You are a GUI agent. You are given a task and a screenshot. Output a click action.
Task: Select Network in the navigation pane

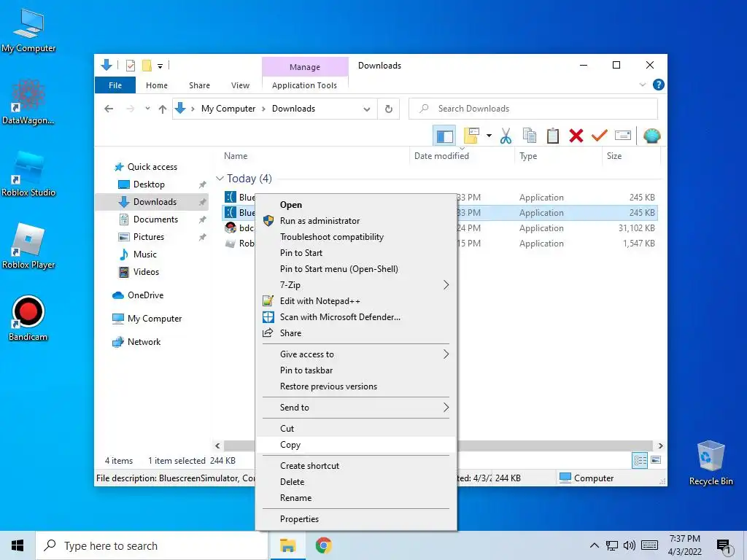(x=144, y=342)
